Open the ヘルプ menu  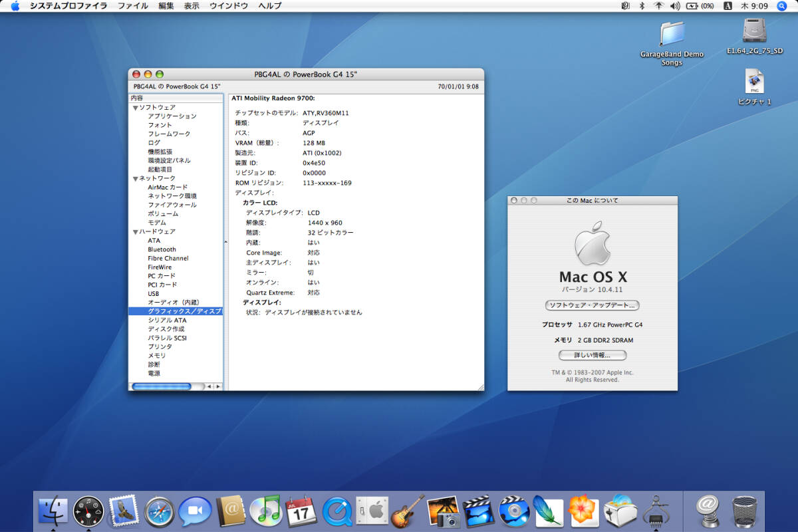[x=269, y=6]
